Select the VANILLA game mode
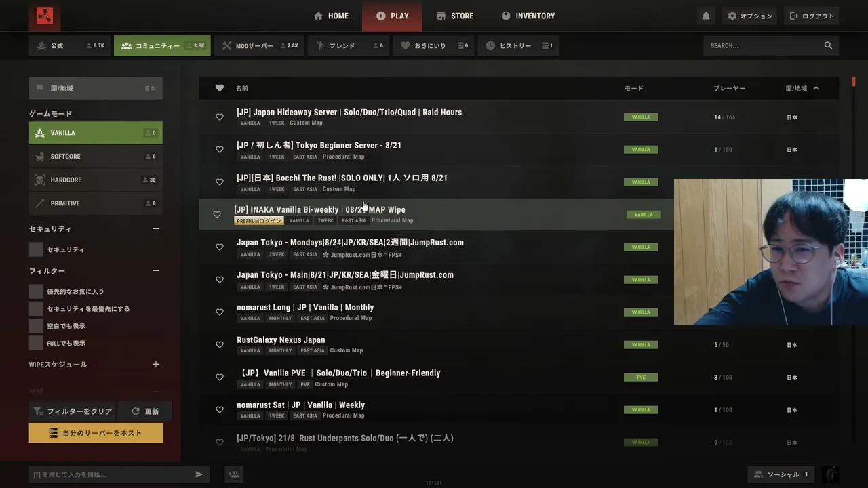The height and width of the screenshot is (488, 868). point(96,133)
